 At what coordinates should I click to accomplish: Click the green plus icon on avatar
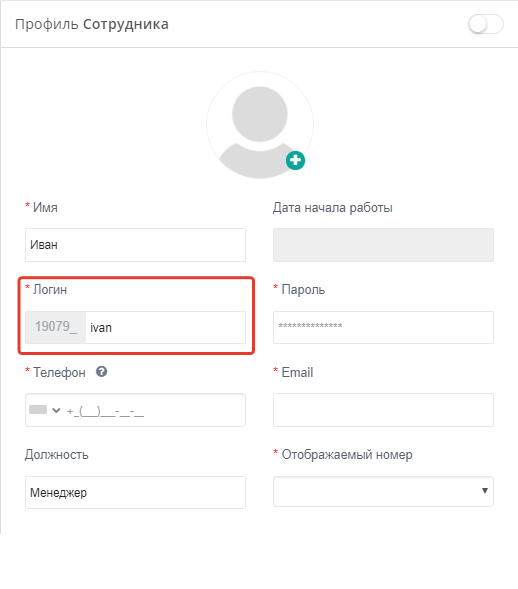point(295,160)
